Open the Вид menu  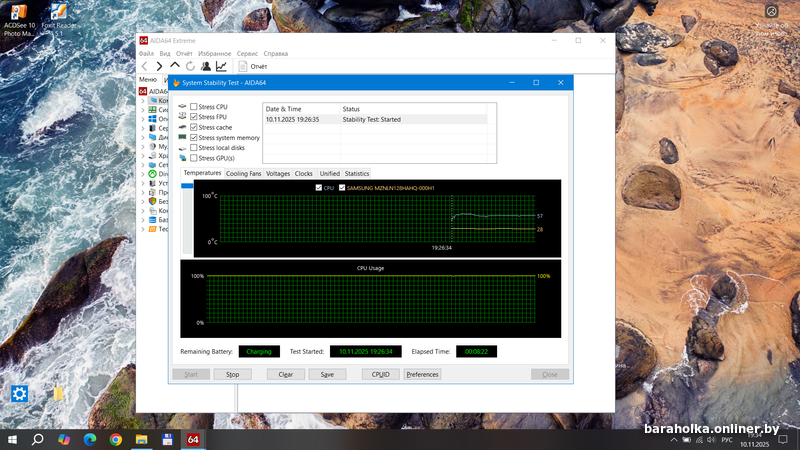(165, 54)
